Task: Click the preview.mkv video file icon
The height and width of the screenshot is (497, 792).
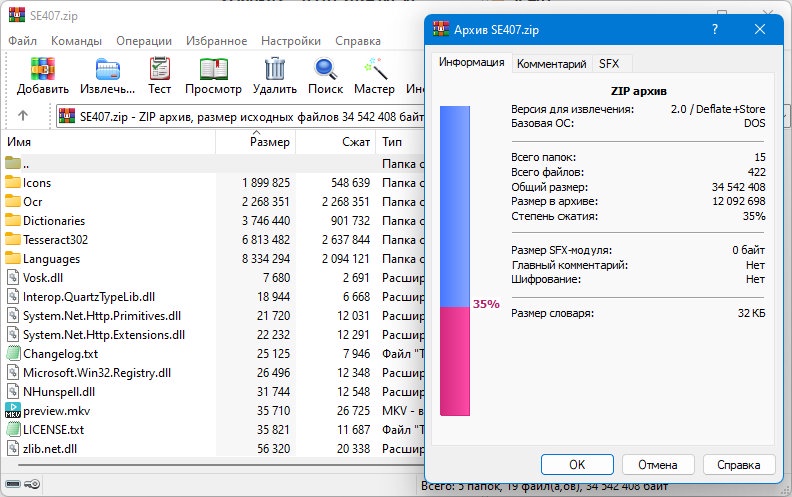Action: tap(13, 410)
